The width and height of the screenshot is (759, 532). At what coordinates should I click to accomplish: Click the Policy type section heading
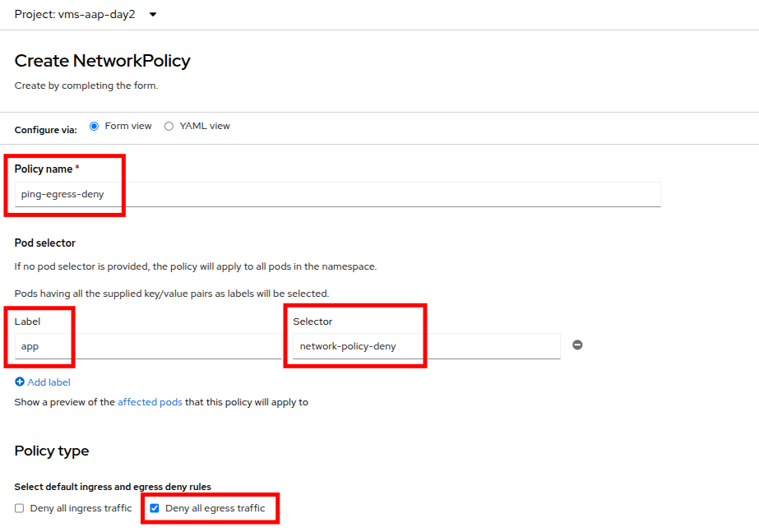52,451
